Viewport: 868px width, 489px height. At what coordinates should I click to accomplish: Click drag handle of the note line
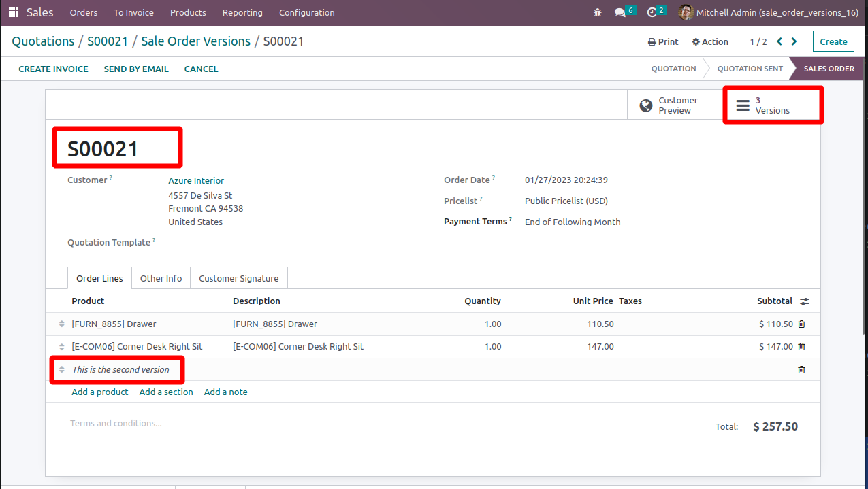[x=61, y=370]
